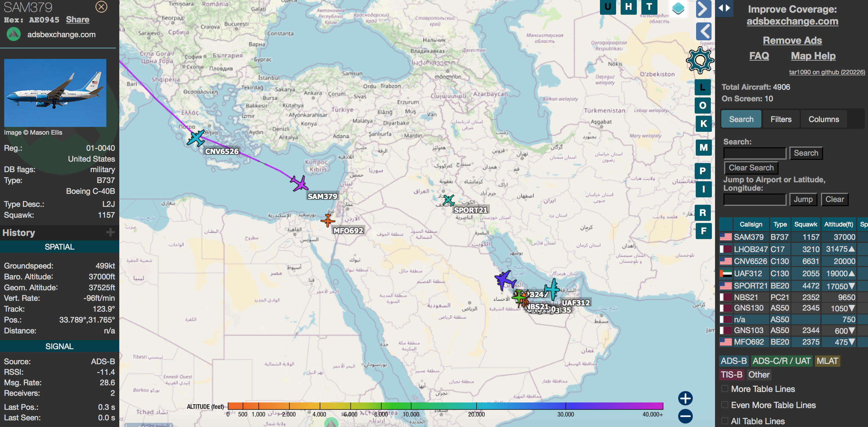Enable More Table Lines checkbox
The image size is (868, 427).
[x=725, y=388]
